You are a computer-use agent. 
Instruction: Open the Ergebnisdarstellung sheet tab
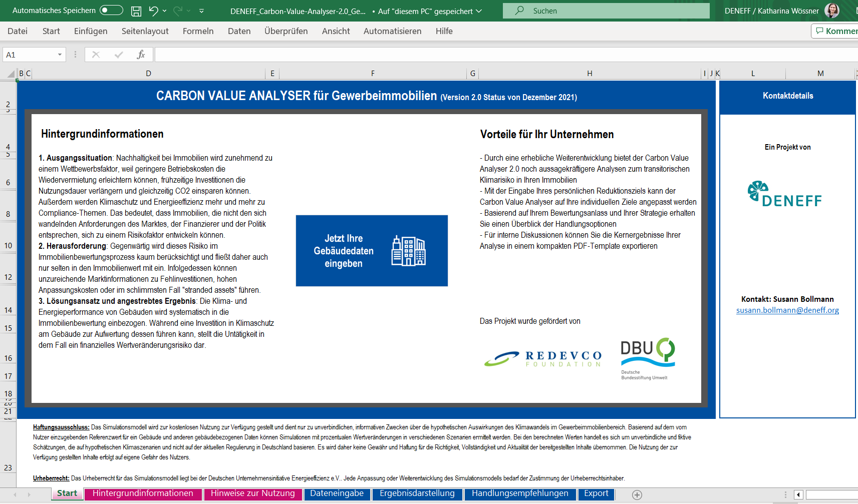[x=417, y=493]
